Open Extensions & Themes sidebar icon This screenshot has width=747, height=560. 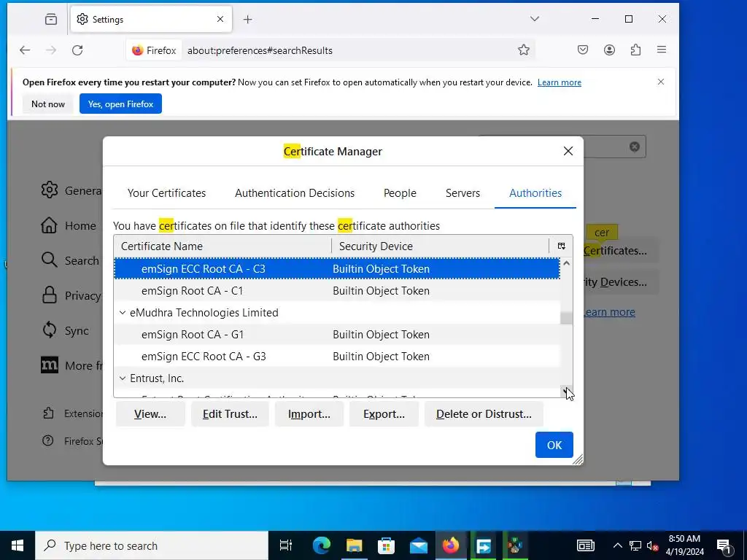click(48, 413)
